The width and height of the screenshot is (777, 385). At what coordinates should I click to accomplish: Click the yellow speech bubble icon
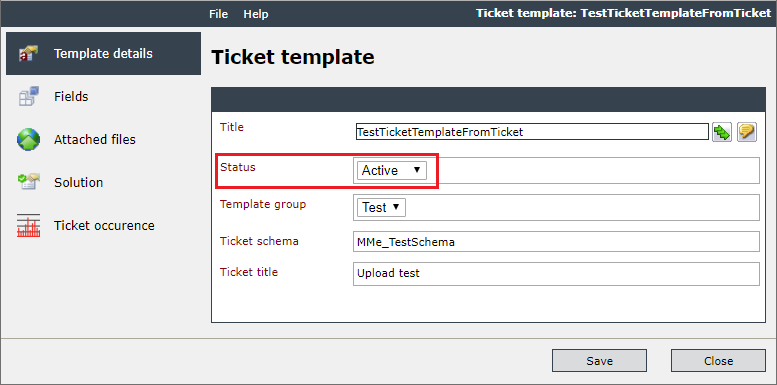(747, 132)
